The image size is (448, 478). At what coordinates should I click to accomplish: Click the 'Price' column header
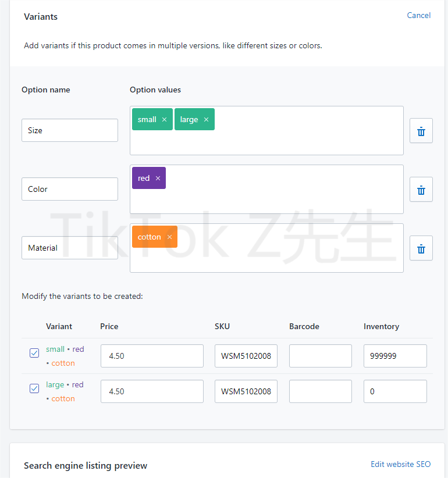(x=109, y=326)
